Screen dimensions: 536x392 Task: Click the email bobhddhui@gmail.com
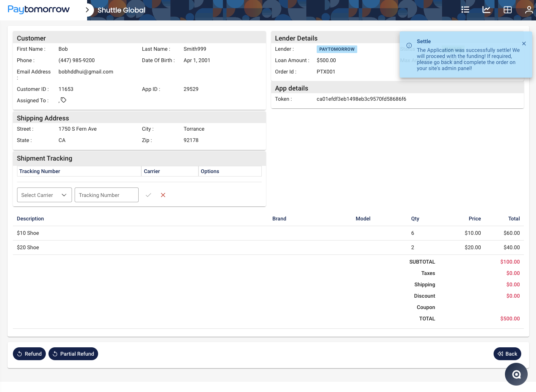click(x=86, y=72)
